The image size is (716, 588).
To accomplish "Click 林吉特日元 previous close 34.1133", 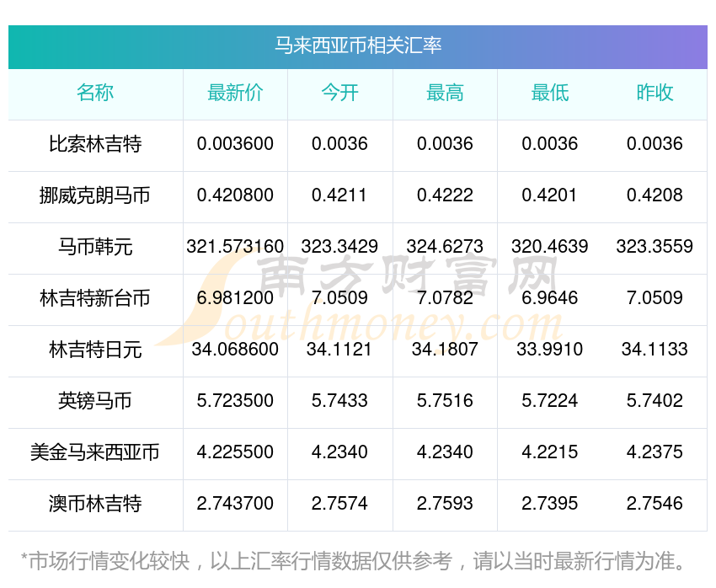I will tap(655, 350).
